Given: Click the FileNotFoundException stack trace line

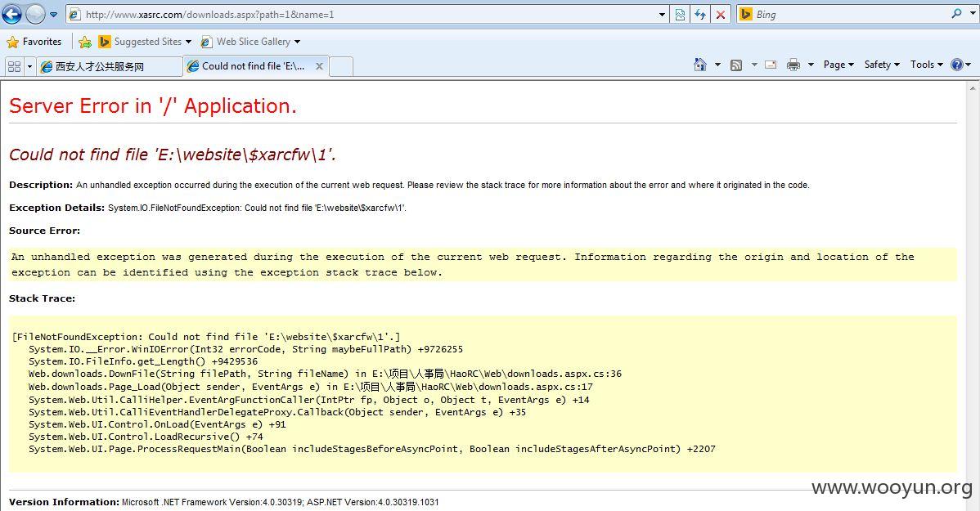Looking at the screenshot, I should (206, 337).
